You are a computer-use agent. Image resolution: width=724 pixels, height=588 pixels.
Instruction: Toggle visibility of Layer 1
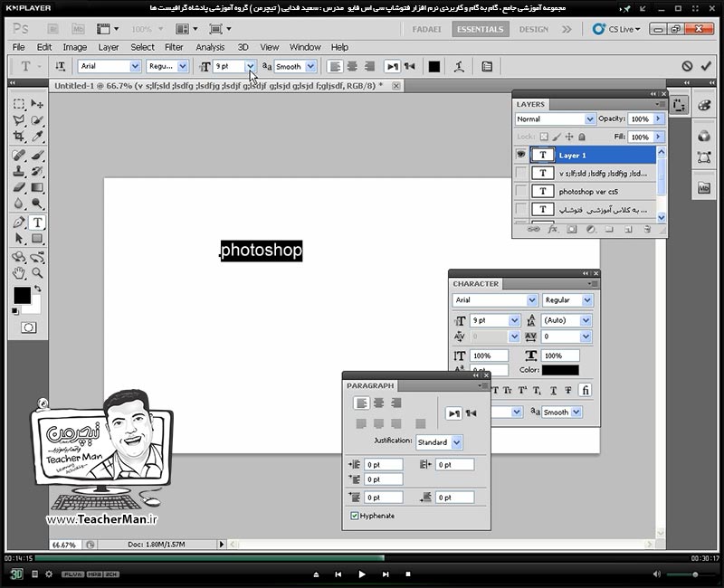521,155
